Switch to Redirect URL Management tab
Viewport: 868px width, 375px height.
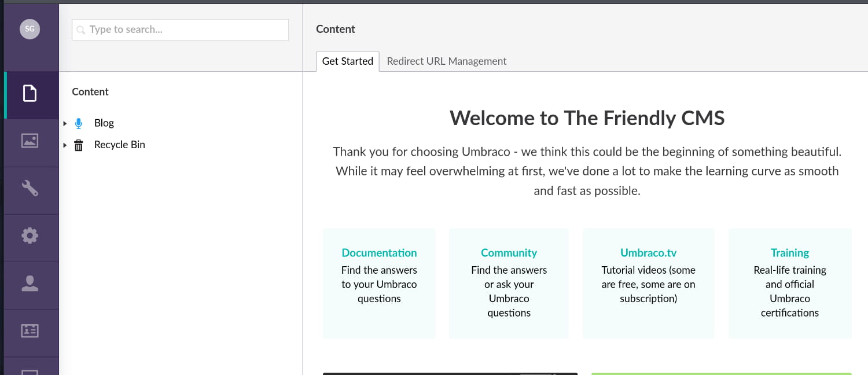tap(446, 61)
